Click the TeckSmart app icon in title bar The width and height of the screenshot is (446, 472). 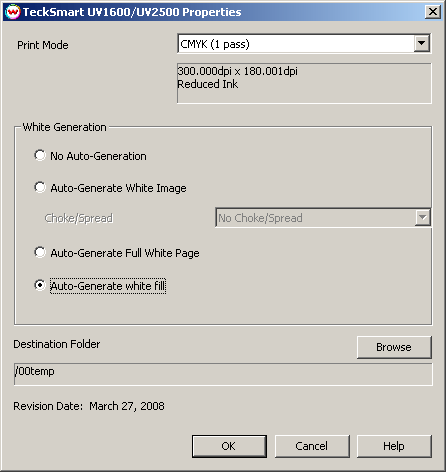point(13,12)
